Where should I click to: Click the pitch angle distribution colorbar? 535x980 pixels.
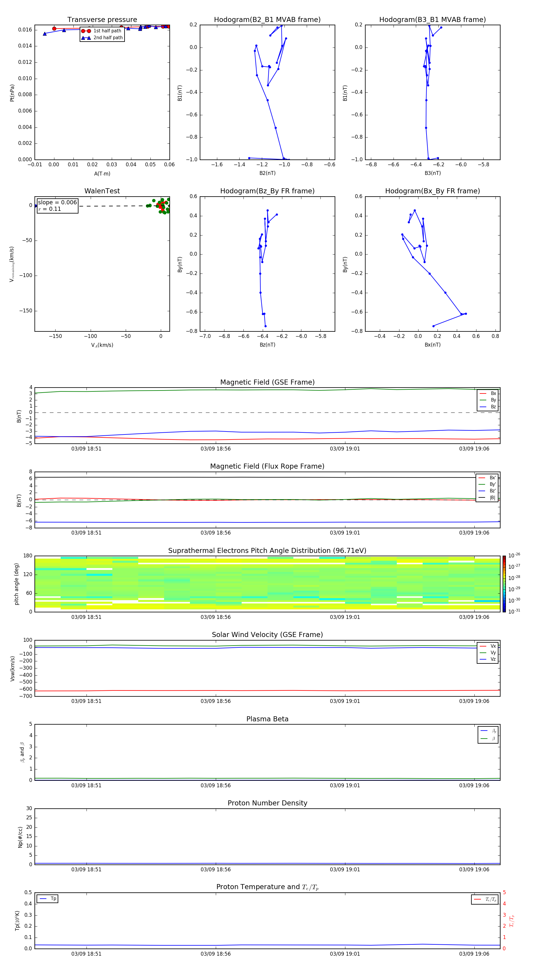click(x=504, y=584)
